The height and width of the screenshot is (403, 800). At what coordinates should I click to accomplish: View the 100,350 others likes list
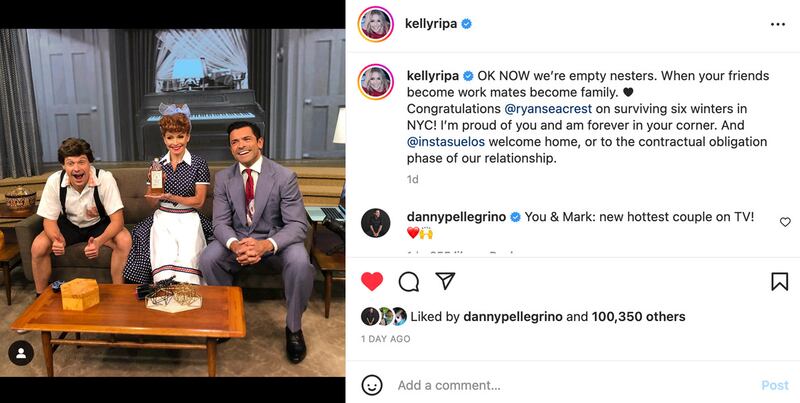point(638,317)
